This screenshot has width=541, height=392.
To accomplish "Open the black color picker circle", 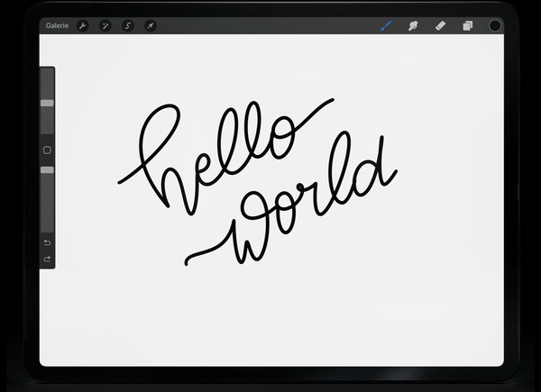I will click(x=495, y=25).
